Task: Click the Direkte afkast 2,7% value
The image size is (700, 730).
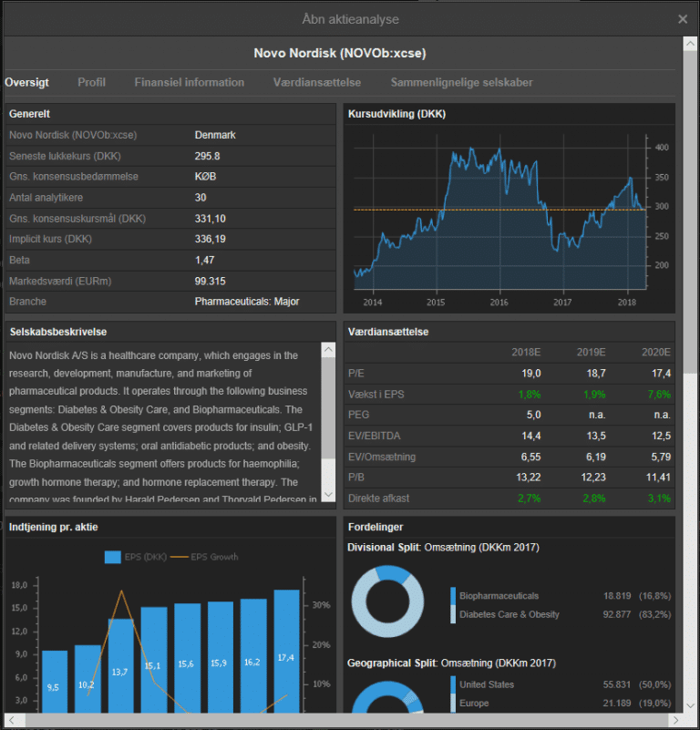Action: [x=529, y=499]
